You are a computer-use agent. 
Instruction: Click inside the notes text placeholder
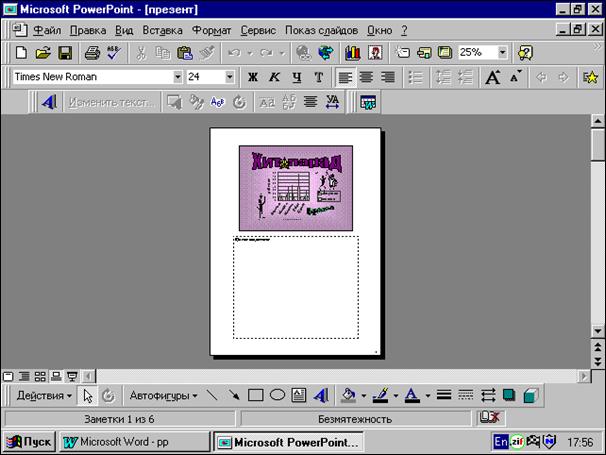pos(296,288)
